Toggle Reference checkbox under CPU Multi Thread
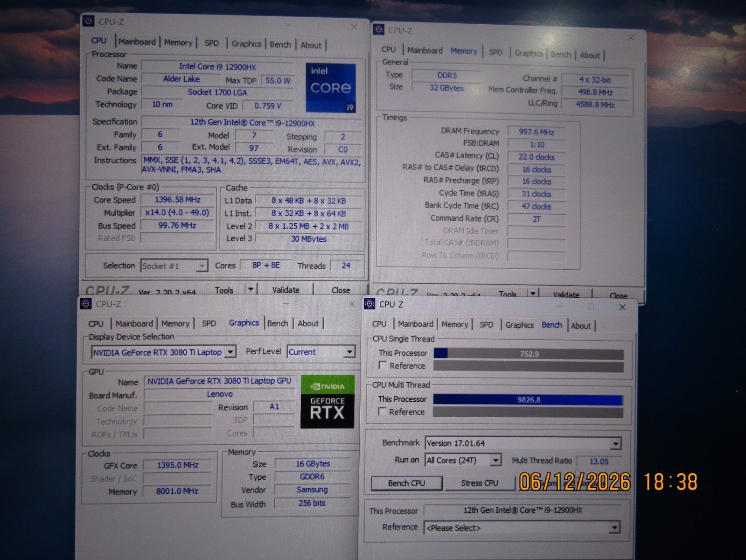 pyautogui.click(x=382, y=411)
